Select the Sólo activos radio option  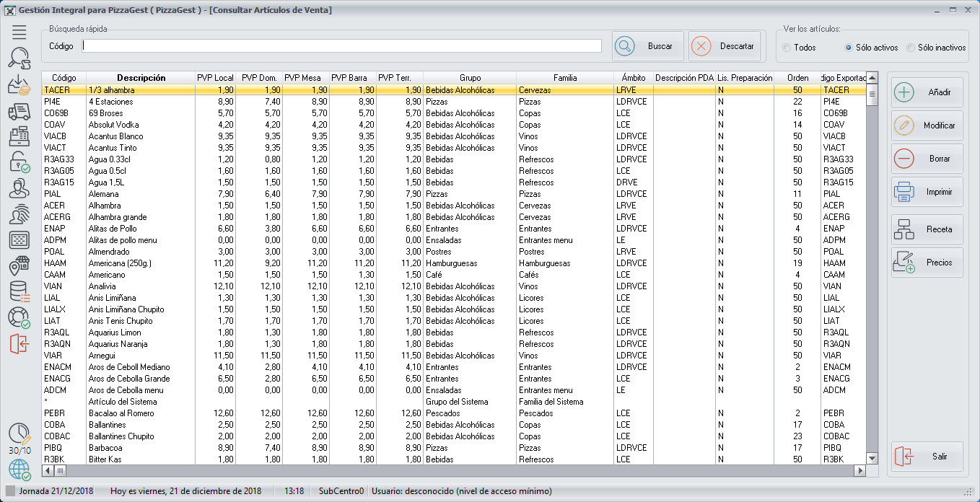[x=849, y=48]
